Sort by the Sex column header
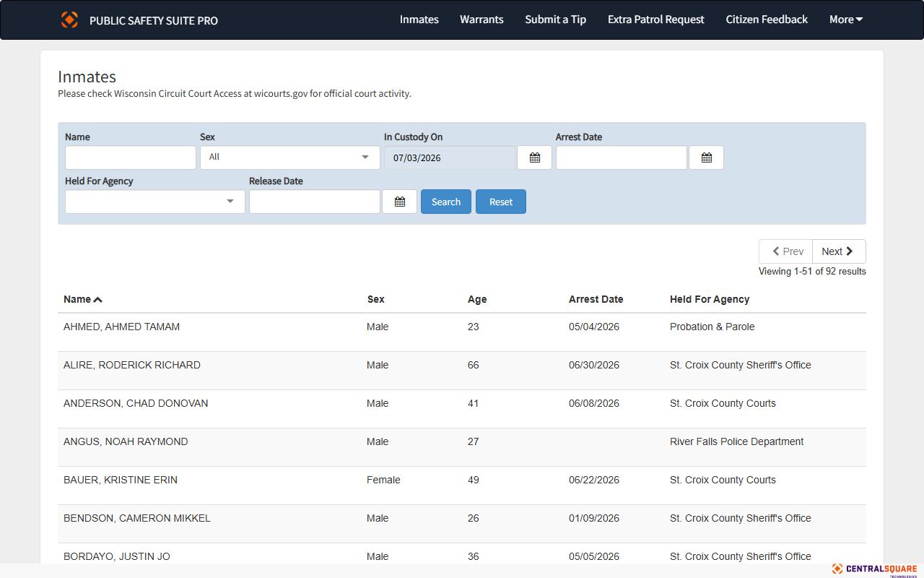924x578 pixels. click(375, 299)
